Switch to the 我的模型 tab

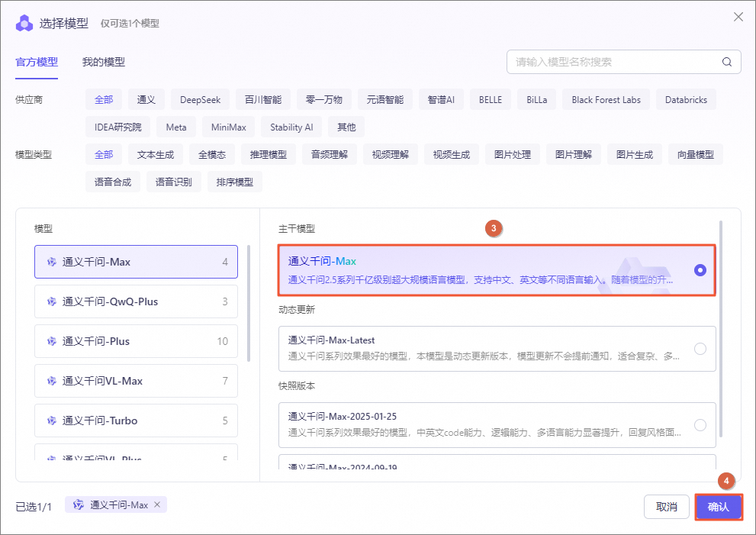pyautogui.click(x=104, y=63)
